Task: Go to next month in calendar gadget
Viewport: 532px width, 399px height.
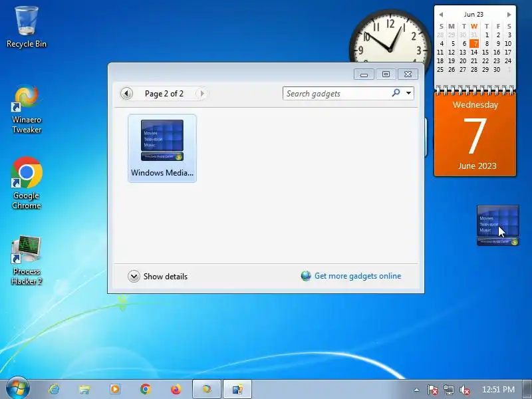Action: (509, 15)
